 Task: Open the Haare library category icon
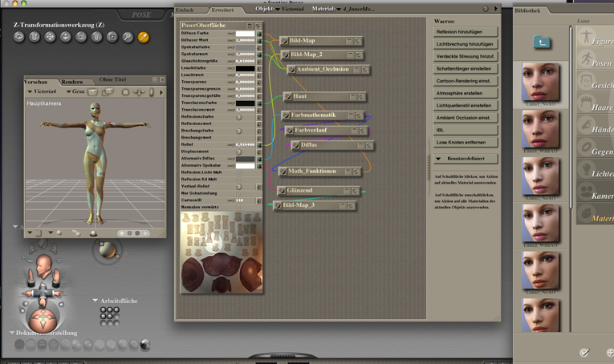(586, 103)
